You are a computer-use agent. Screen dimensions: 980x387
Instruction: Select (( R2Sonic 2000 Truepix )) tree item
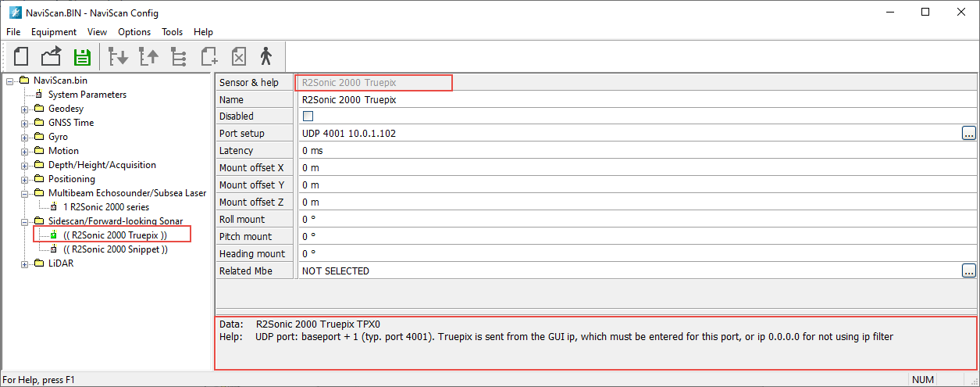(115, 235)
